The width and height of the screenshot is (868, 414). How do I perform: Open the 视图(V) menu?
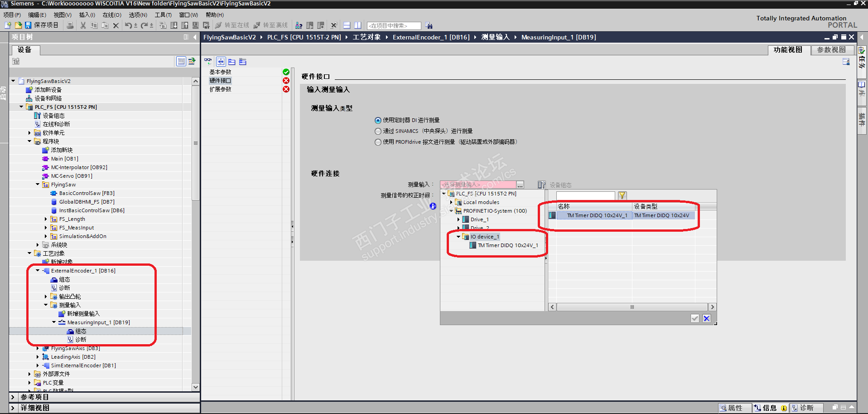63,15
